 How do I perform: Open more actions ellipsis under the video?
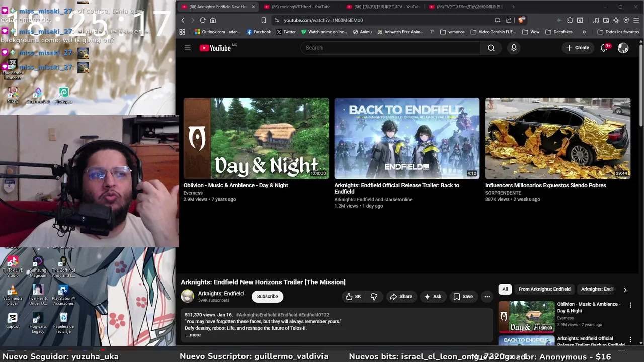pos(487,297)
